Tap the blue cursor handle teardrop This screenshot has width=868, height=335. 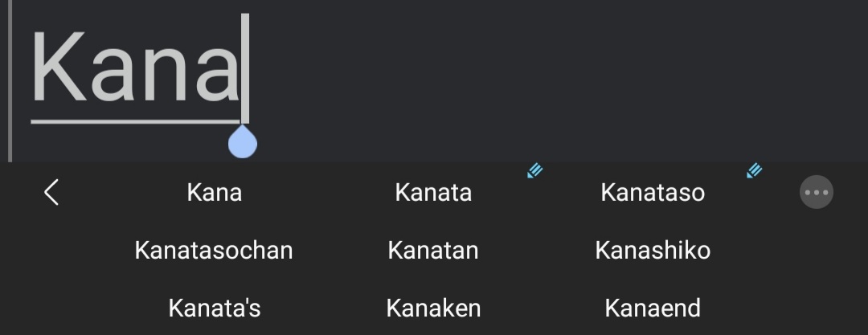[242, 143]
